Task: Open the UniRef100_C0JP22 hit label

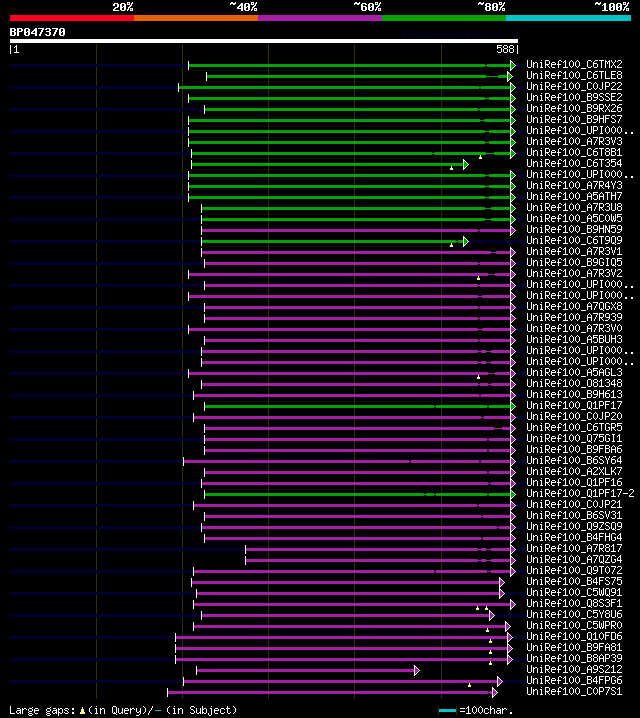Action: click(x=574, y=87)
